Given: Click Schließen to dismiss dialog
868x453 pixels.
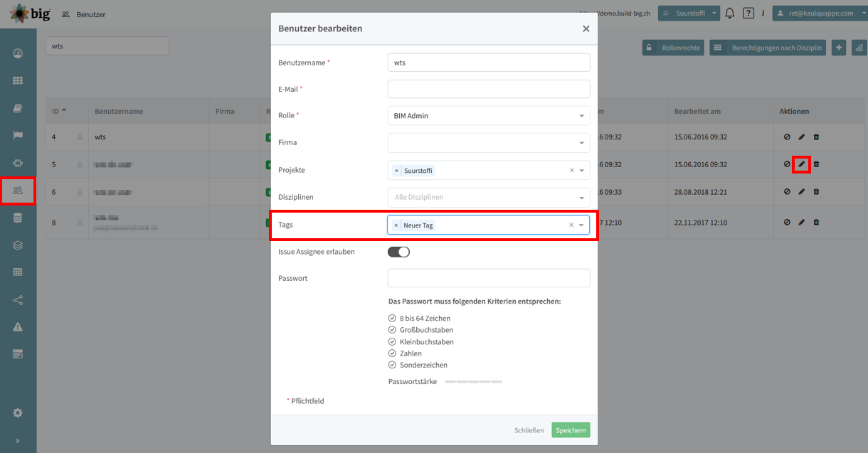Looking at the screenshot, I should [529, 430].
